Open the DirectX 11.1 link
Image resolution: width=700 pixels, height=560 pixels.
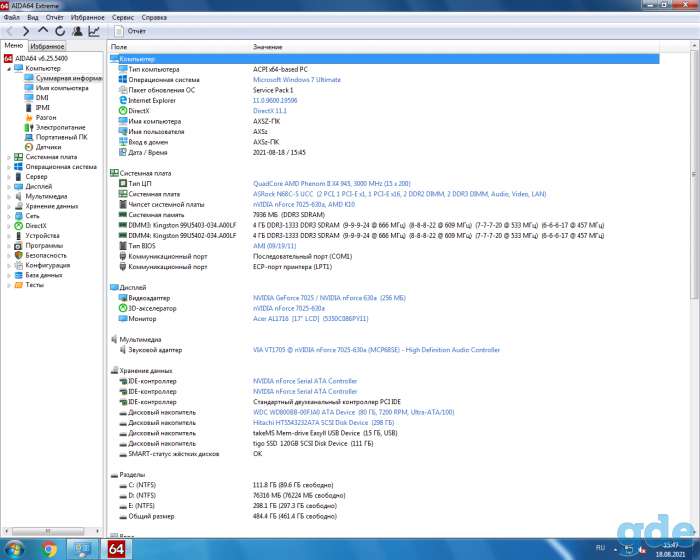click(270, 111)
